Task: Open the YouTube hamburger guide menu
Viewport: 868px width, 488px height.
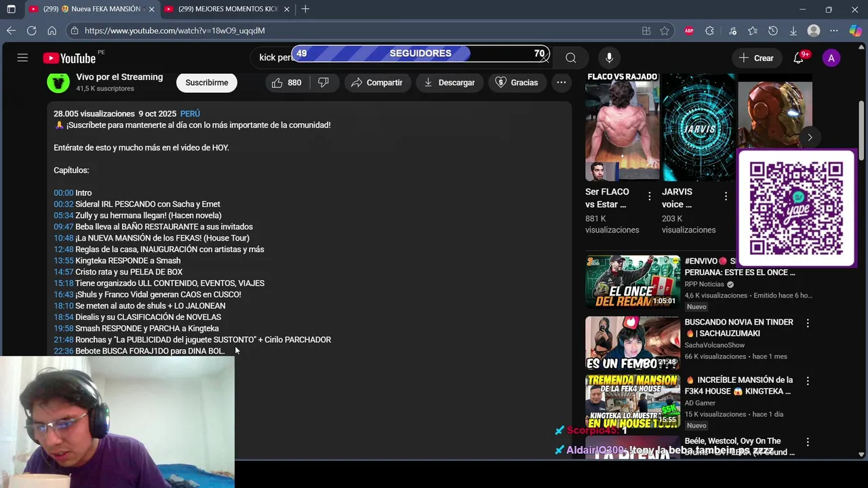Action: 22,58
